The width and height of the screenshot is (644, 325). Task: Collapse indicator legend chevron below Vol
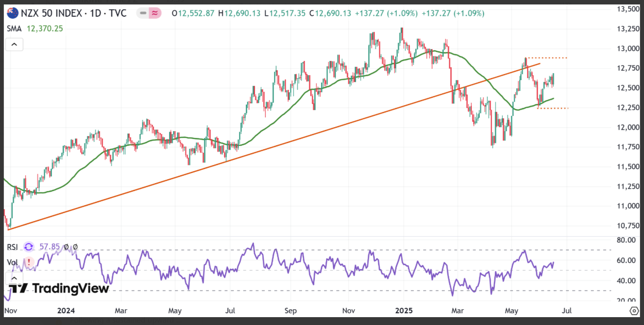coord(14,278)
